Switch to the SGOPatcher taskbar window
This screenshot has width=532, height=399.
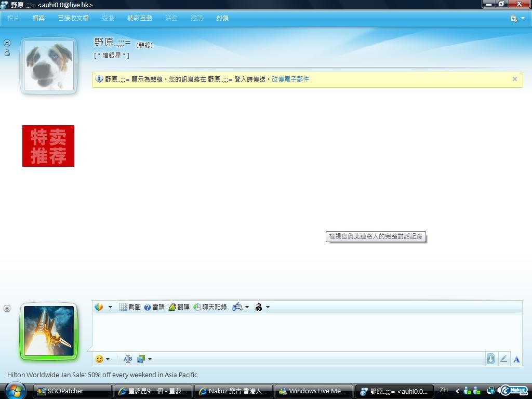click(72, 391)
